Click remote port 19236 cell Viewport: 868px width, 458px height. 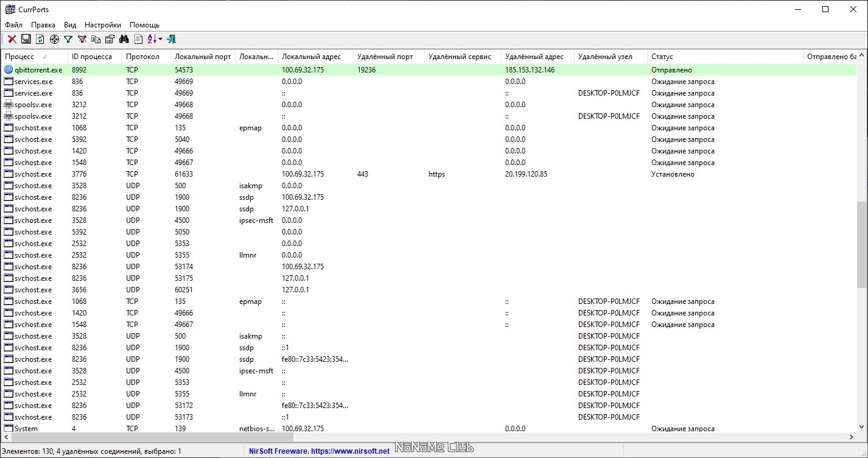click(x=366, y=70)
